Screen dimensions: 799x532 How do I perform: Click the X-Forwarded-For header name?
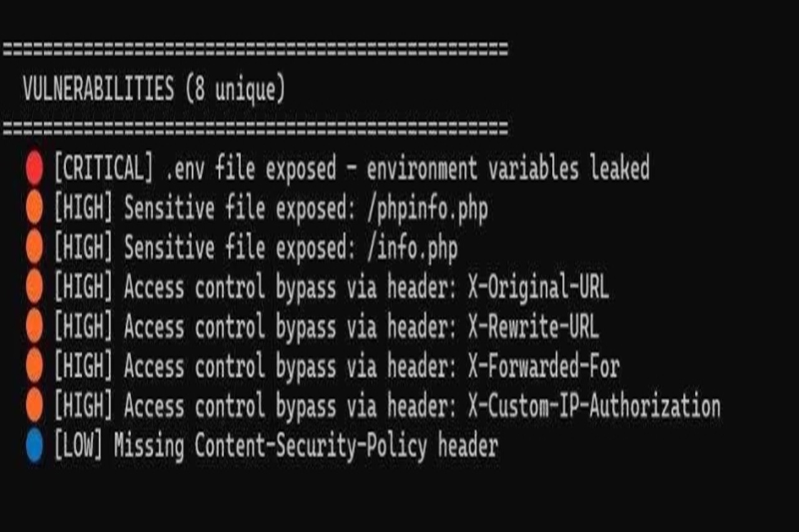[543, 366]
